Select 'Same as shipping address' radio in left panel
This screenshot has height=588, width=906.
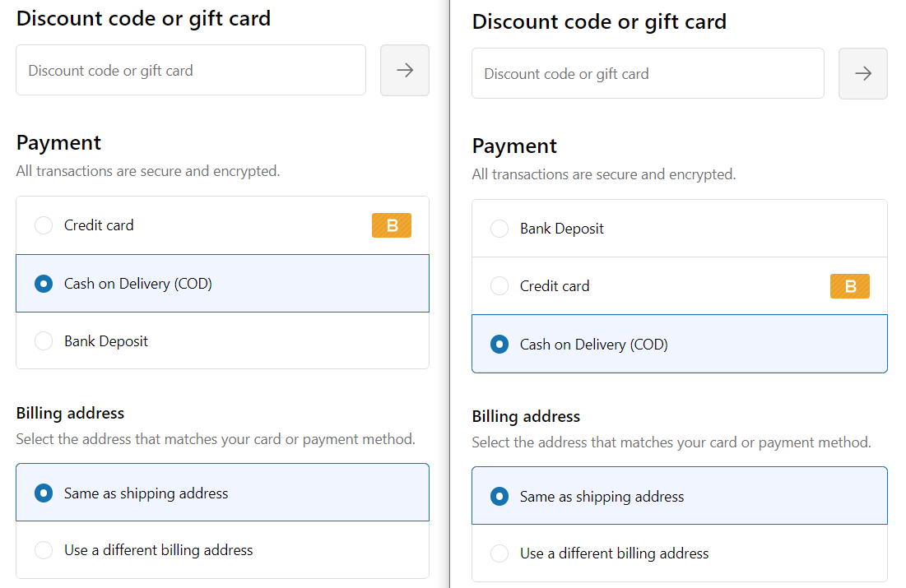(44, 493)
